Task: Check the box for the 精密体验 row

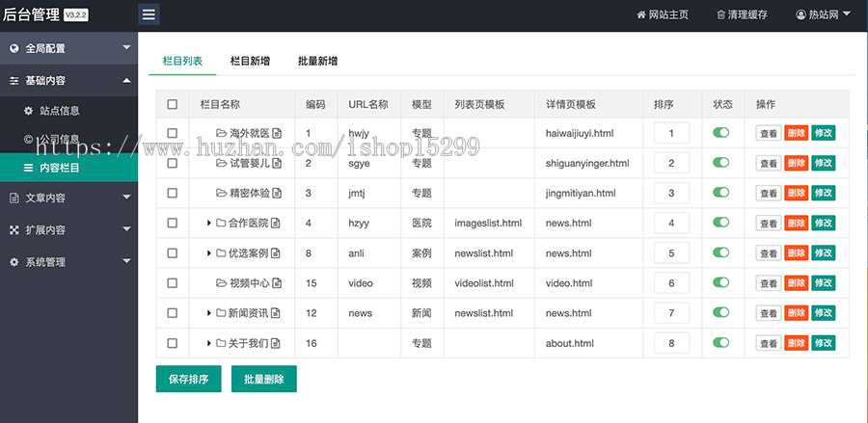Action: (x=173, y=193)
